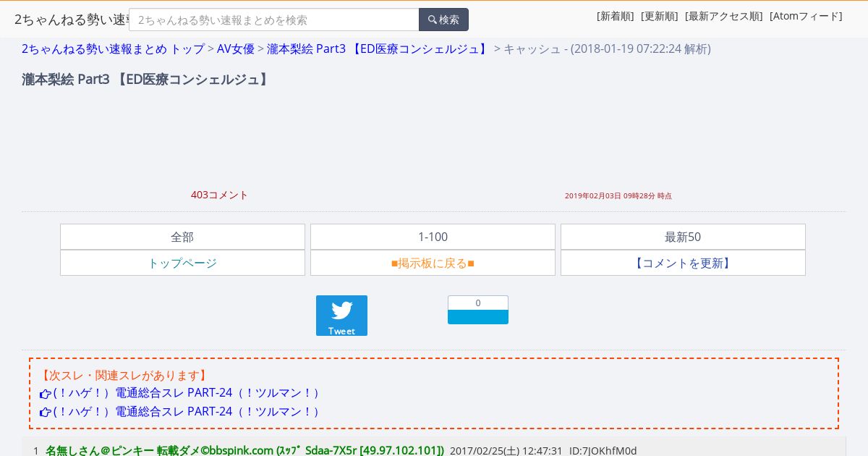Focus the 2ちゃんねる勢い速報まとめ search field
This screenshot has height=456, width=868.
tap(274, 20)
